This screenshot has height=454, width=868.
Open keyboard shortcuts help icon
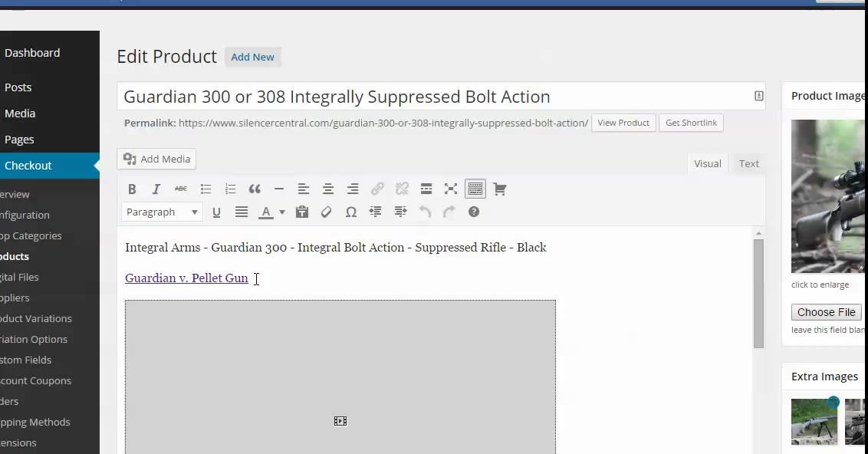click(474, 212)
